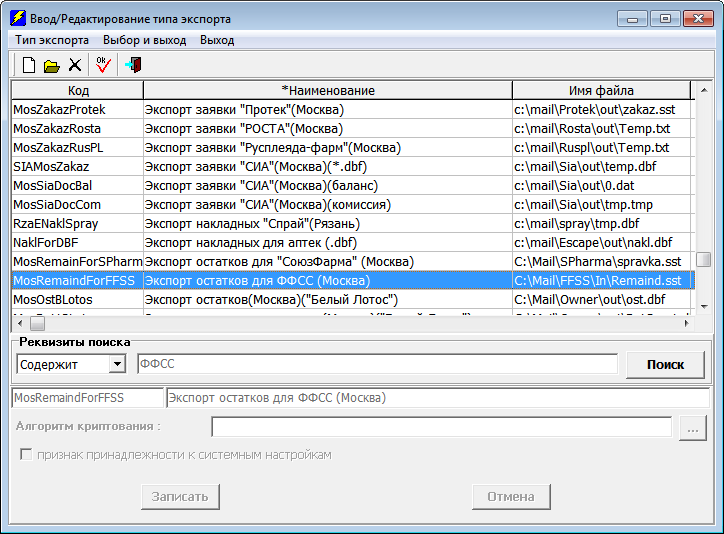
Task: Toggle признак принадлежности к системным настройкам checkbox
Action: (x=26, y=455)
